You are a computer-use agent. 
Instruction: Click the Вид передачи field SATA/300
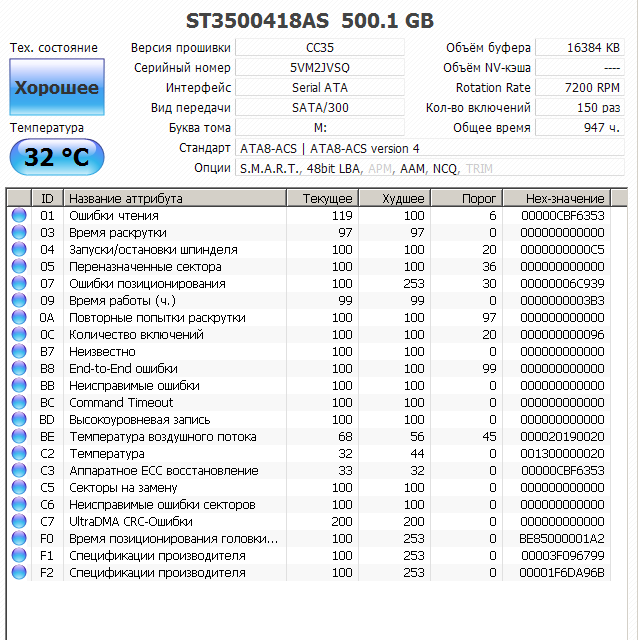320,108
